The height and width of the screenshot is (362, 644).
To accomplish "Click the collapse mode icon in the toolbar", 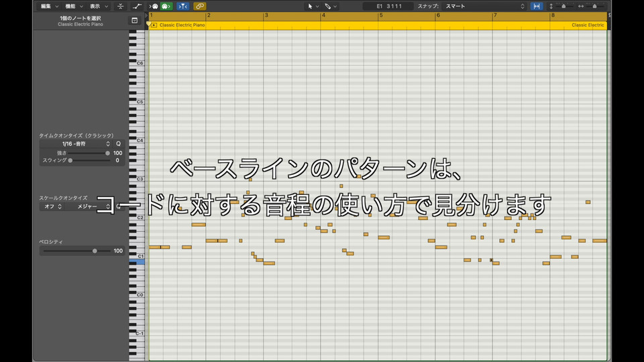I will tap(120, 6).
